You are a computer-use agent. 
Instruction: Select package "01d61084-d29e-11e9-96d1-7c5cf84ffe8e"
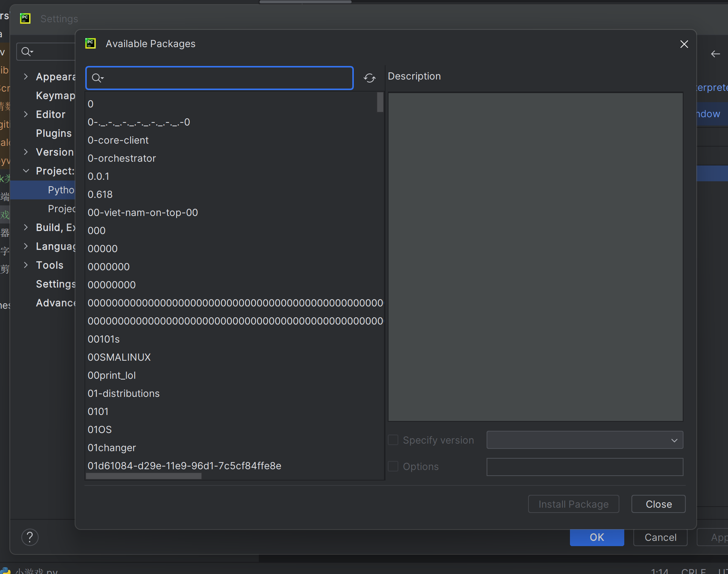pos(235,466)
